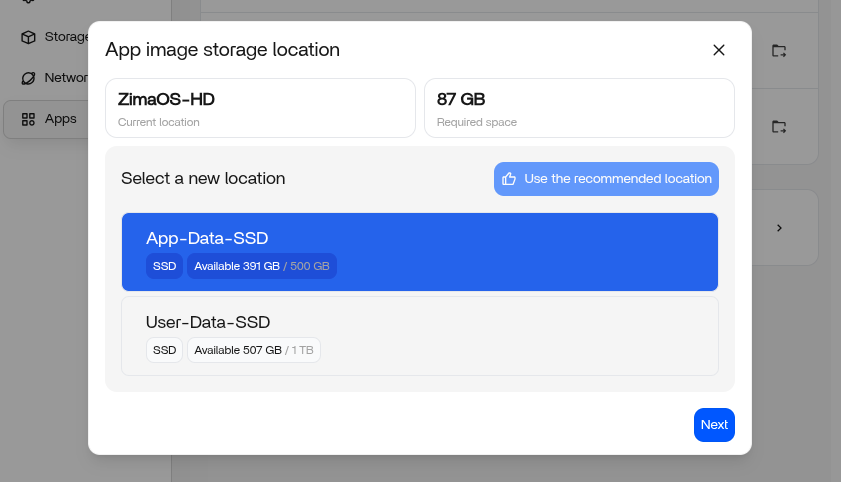
Task: Click Available 507 GB / 1 TB badge
Action: pos(254,350)
